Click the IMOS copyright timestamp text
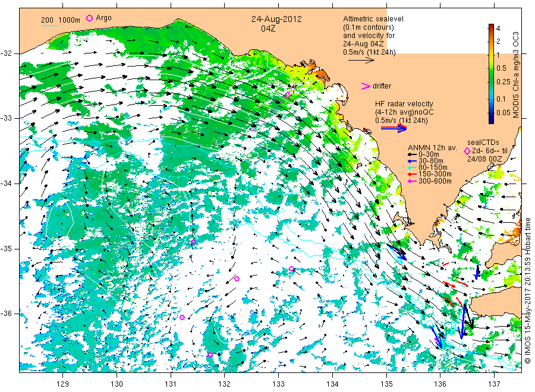 click(527, 290)
